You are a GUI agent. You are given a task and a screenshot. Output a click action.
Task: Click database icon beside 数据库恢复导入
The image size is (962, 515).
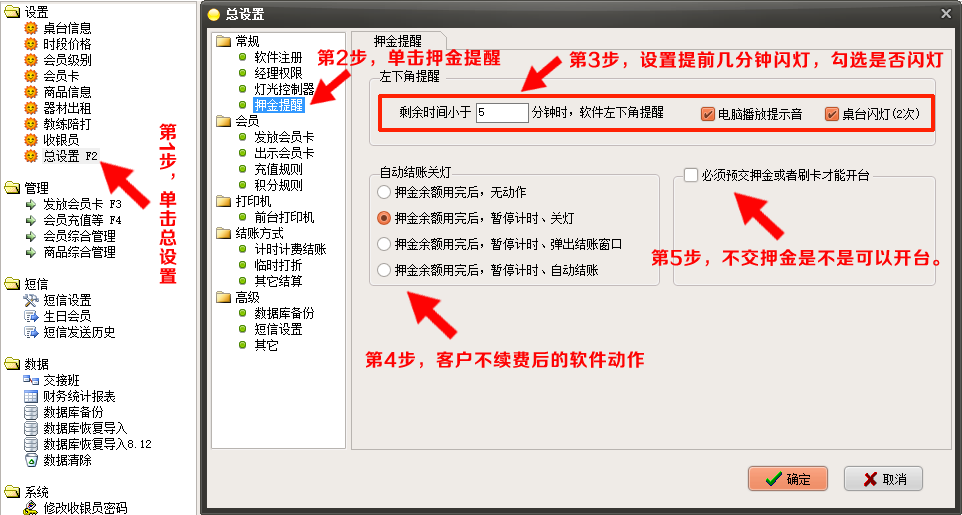(x=31, y=428)
